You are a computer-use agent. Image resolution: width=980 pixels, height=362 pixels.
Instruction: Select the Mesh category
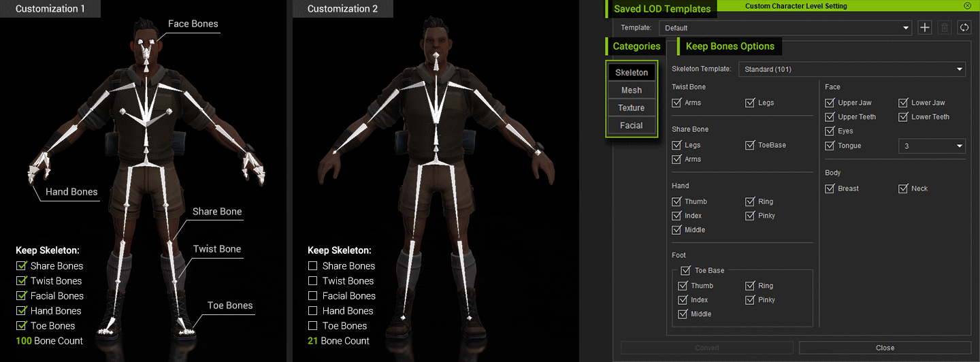coord(632,90)
